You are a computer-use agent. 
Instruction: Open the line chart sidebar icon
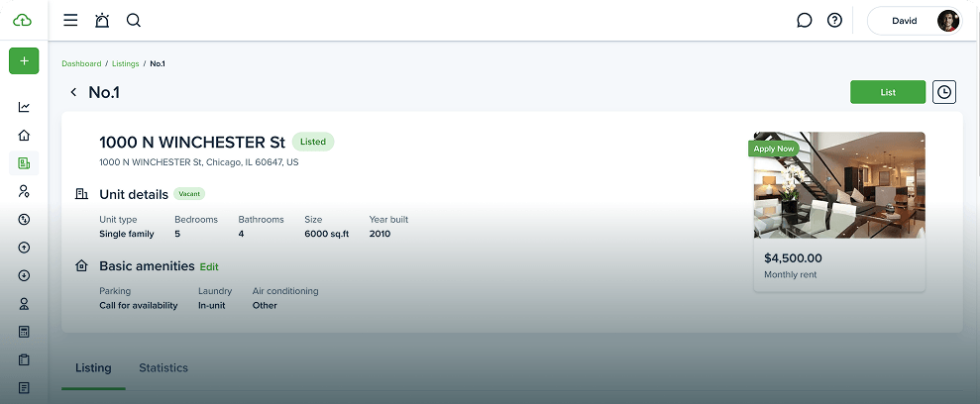coord(24,107)
